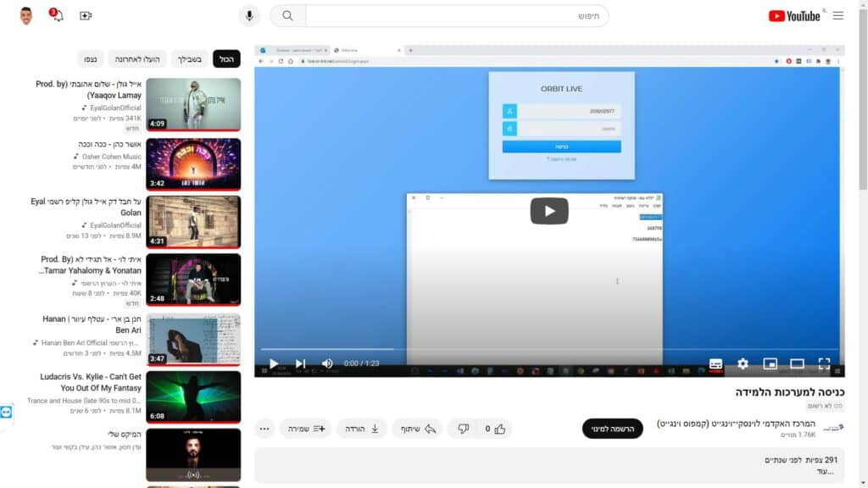Mute the video volume

click(327, 363)
